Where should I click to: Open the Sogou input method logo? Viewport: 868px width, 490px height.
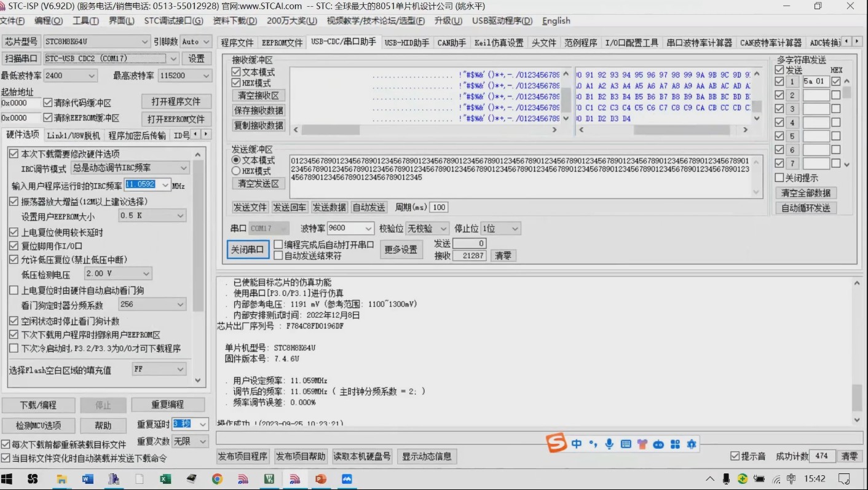coord(556,443)
